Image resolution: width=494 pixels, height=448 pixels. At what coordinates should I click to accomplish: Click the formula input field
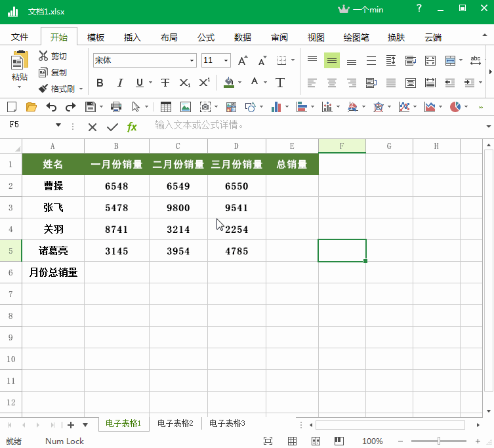click(x=316, y=125)
